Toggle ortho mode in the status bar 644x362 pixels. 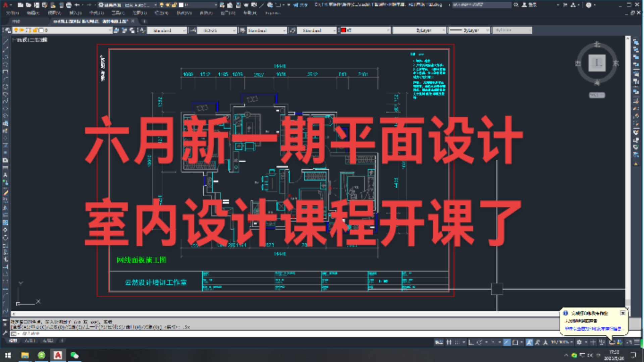click(x=471, y=342)
